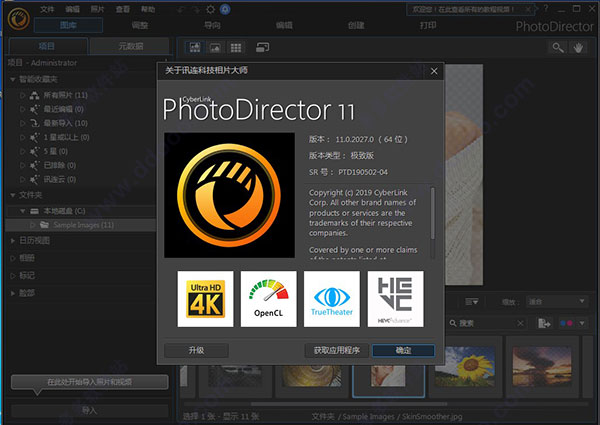Select the 元数据 panel tab
This screenshot has width=600, height=425.
pyautogui.click(x=130, y=46)
